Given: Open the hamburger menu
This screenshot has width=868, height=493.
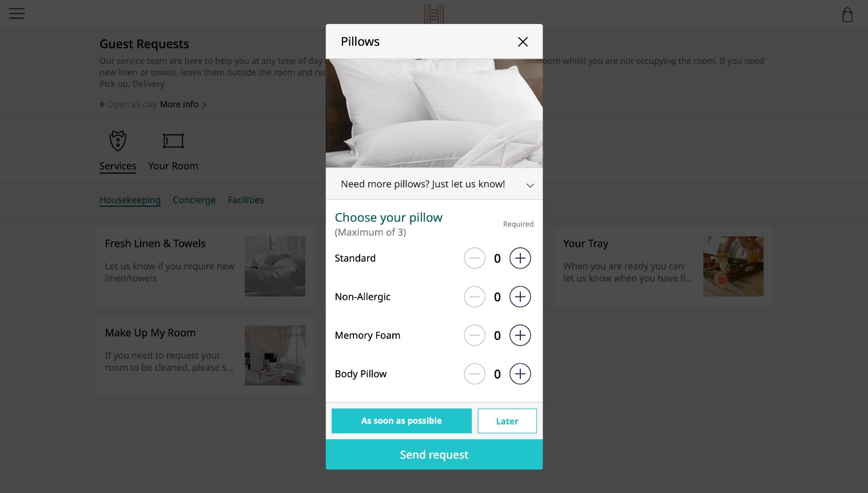Looking at the screenshot, I should coord(17,14).
